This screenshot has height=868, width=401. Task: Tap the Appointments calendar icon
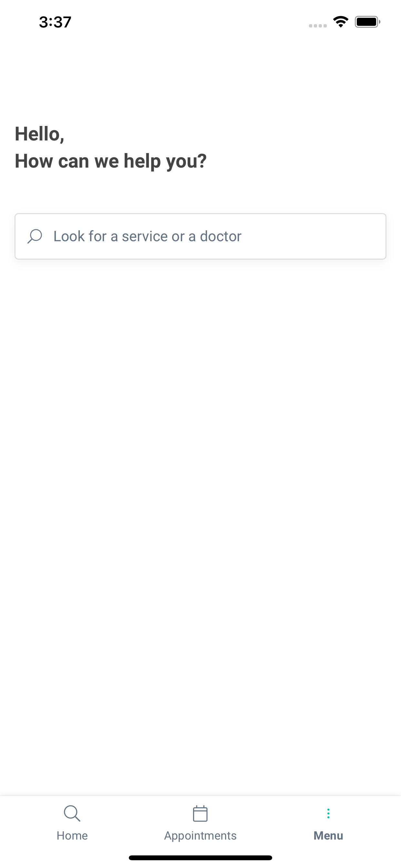click(x=200, y=813)
